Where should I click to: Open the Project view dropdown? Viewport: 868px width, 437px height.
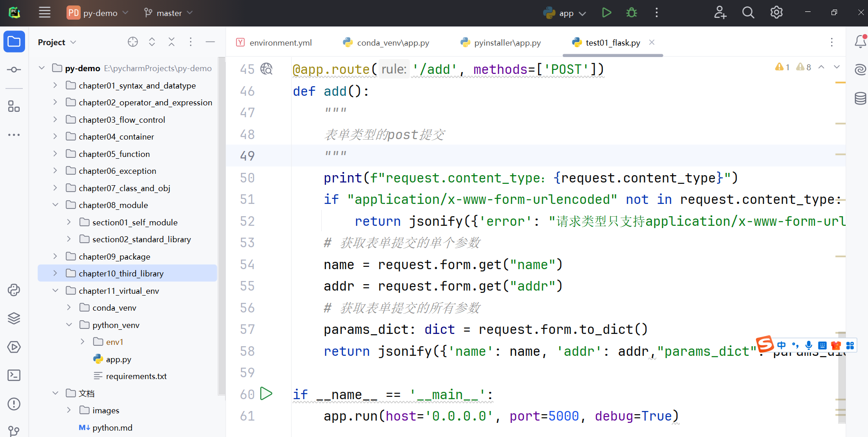(57, 42)
